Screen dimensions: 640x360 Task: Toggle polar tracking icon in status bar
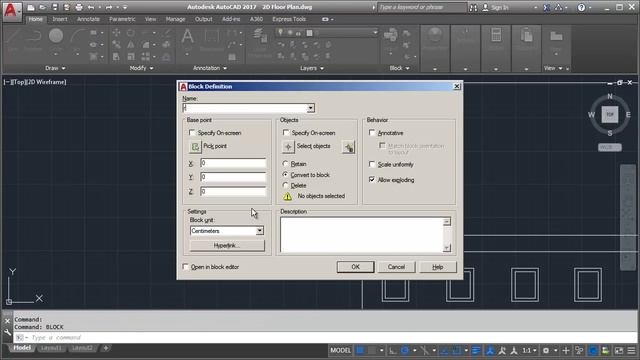coord(405,350)
